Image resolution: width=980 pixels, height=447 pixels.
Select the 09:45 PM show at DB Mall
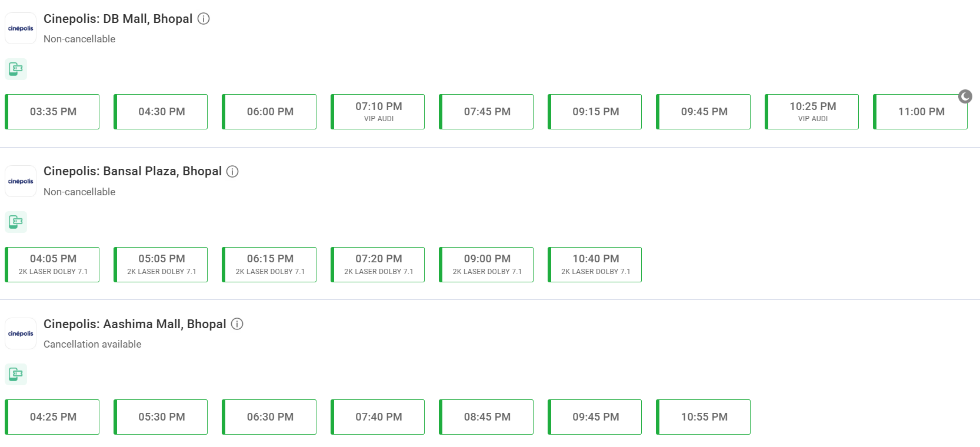704,112
